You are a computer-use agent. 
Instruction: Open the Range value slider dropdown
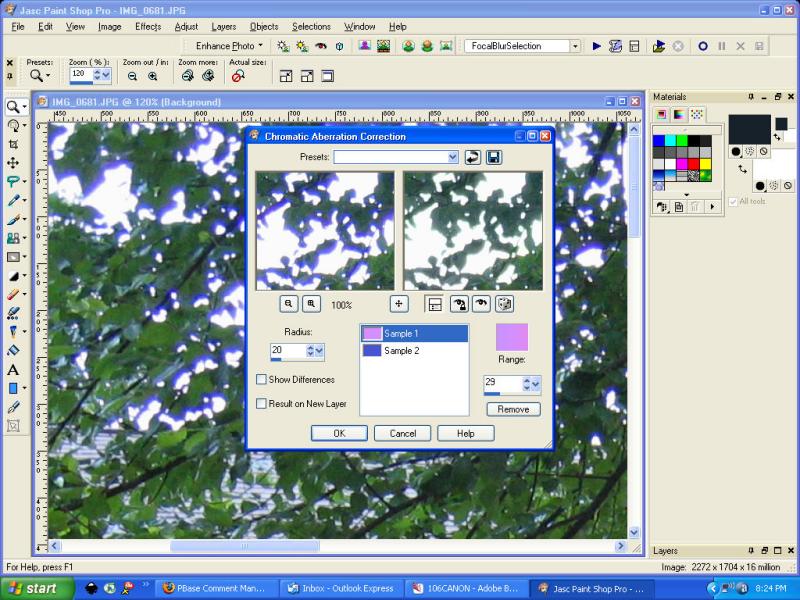point(535,383)
